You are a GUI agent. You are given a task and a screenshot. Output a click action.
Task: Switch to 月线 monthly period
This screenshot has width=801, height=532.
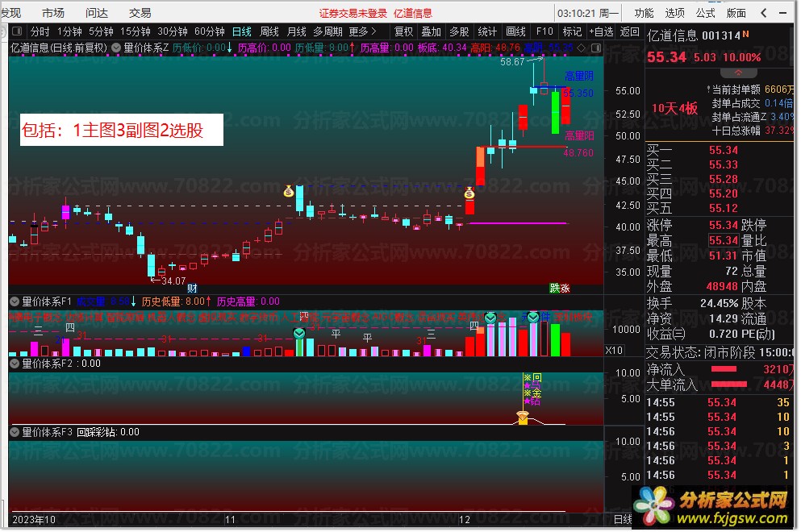(296, 31)
